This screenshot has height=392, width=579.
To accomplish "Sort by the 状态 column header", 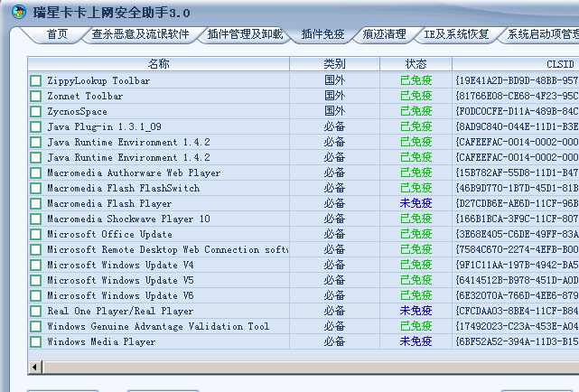I will pos(416,64).
